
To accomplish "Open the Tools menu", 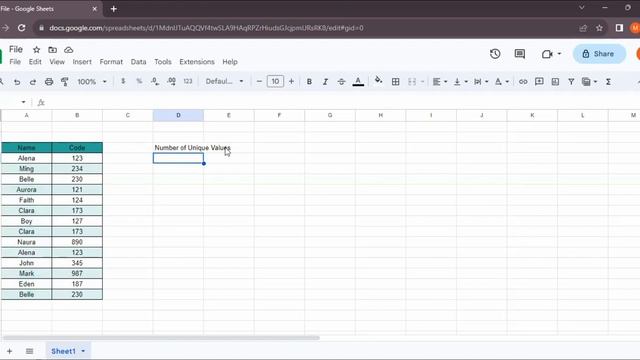I will point(163,62).
